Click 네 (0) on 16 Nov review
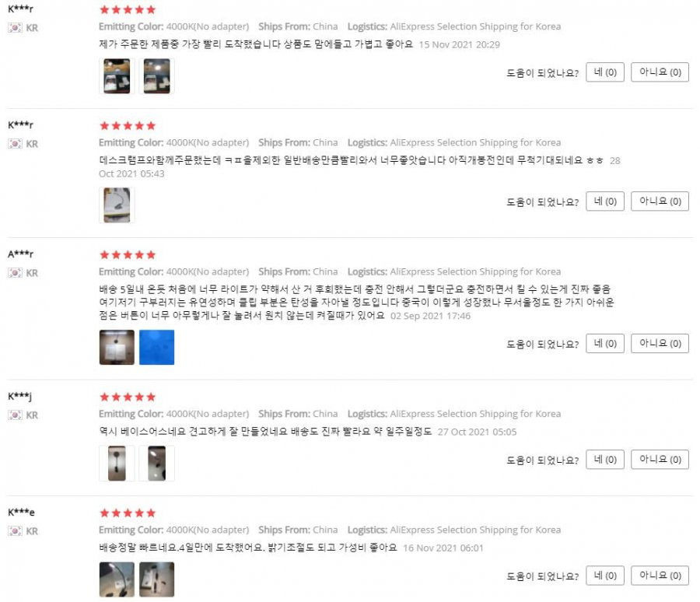The image size is (700, 602). click(x=605, y=576)
